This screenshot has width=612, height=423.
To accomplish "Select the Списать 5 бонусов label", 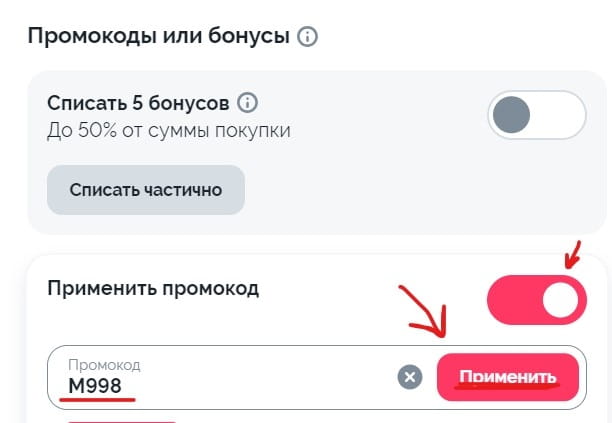I will click(x=138, y=103).
